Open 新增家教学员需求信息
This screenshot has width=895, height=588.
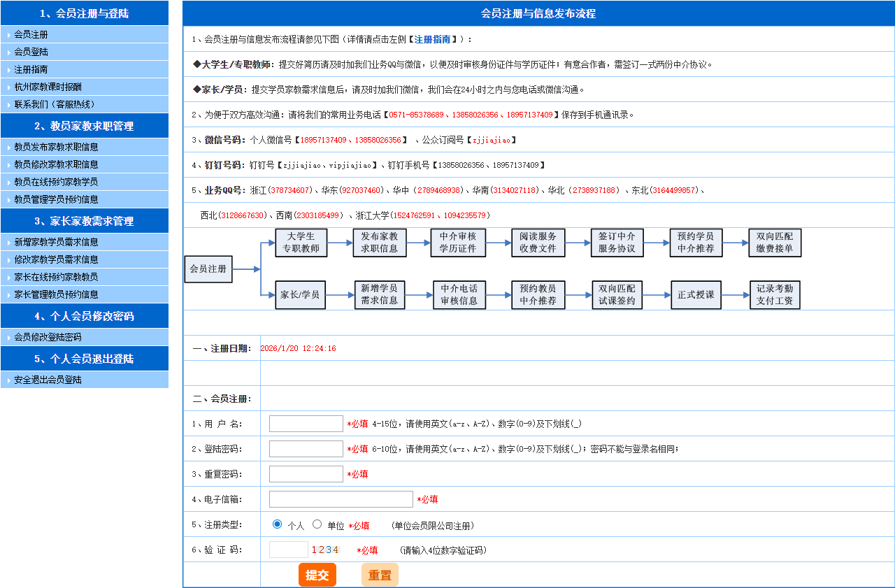56,242
